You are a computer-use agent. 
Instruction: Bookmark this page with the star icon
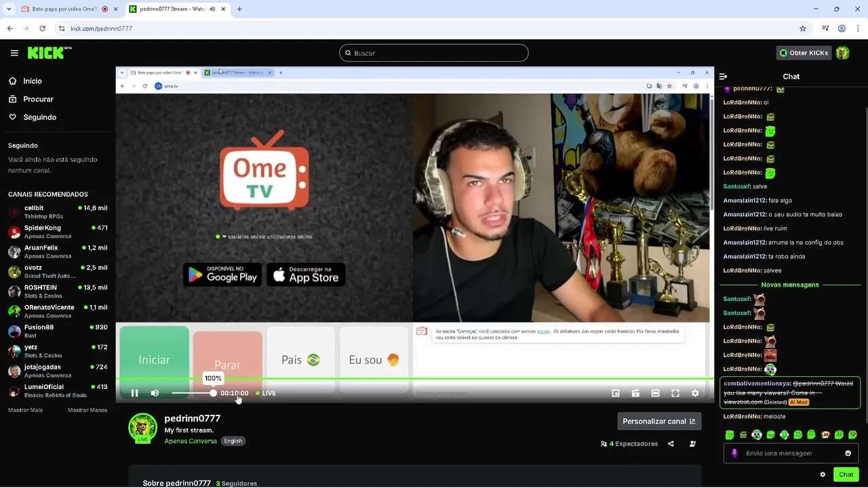tap(803, 28)
